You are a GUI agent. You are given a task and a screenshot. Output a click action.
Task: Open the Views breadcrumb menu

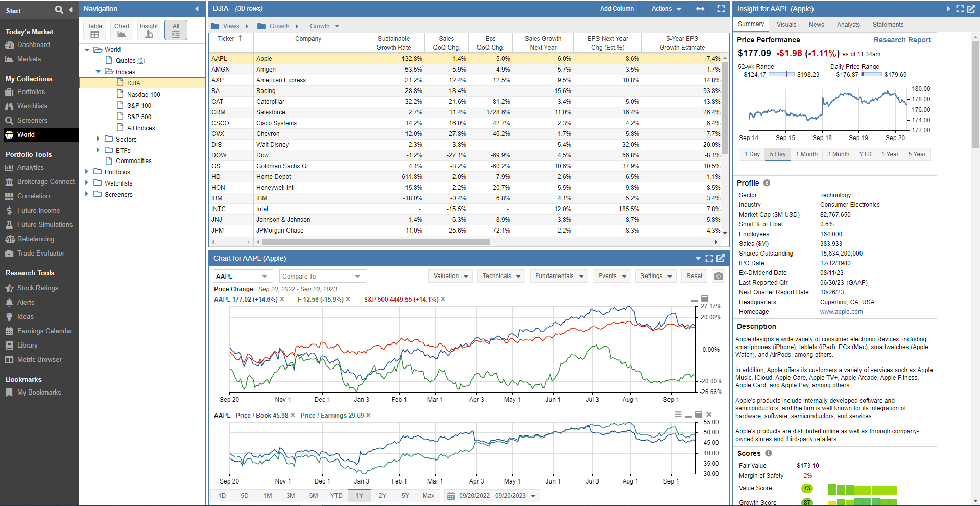[230, 26]
